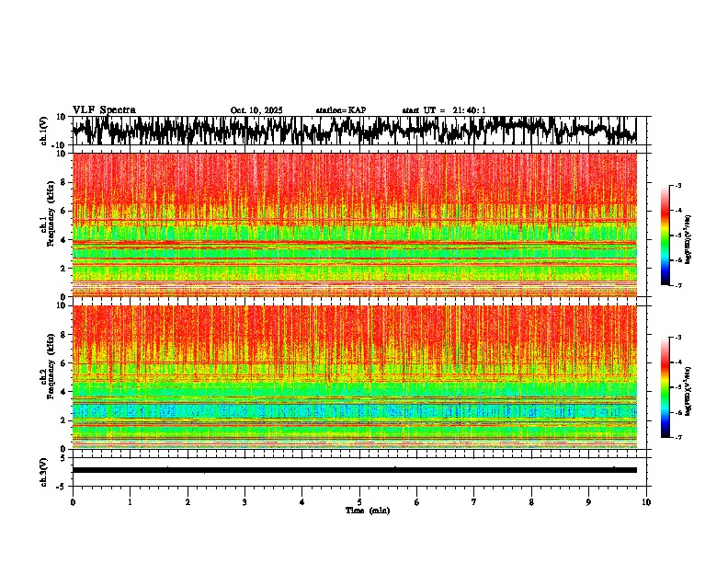The image size is (728, 563).
Task: Click the "6" tick on the time axis
Action: point(417,502)
